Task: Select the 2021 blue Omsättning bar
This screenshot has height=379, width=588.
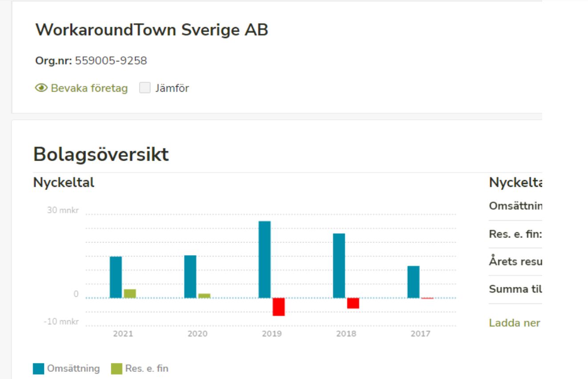Action: (116, 277)
